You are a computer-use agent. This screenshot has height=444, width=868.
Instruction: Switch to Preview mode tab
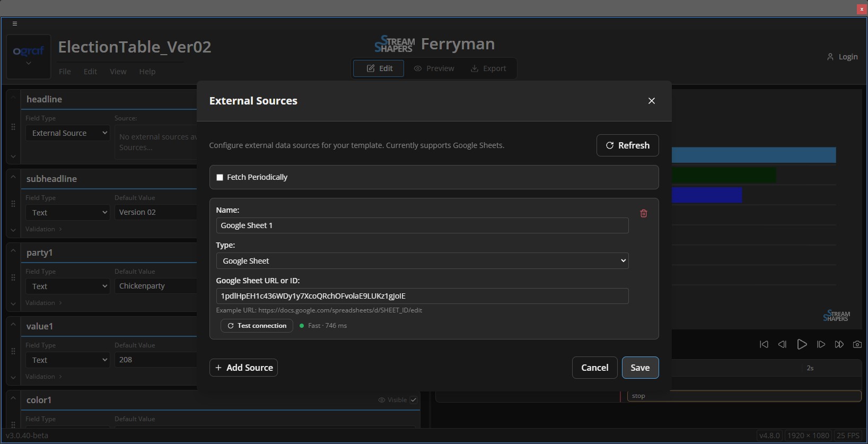pos(434,68)
